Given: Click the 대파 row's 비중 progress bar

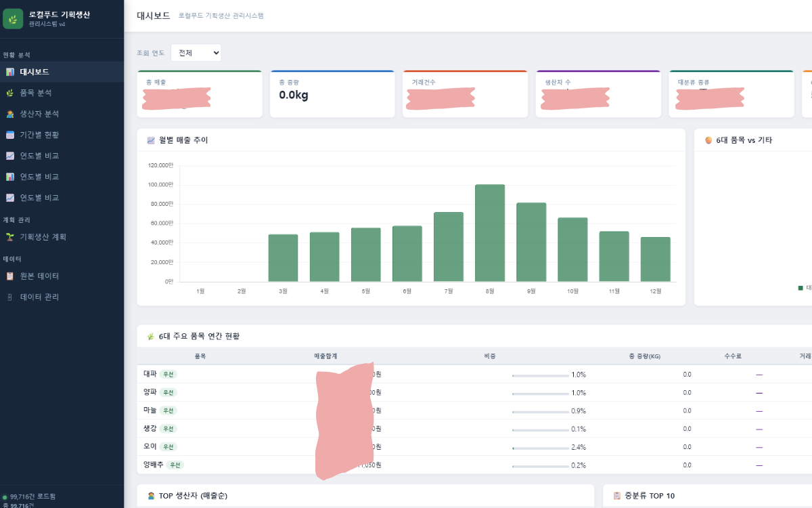Looking at the screenshot, I should [540, 375].
